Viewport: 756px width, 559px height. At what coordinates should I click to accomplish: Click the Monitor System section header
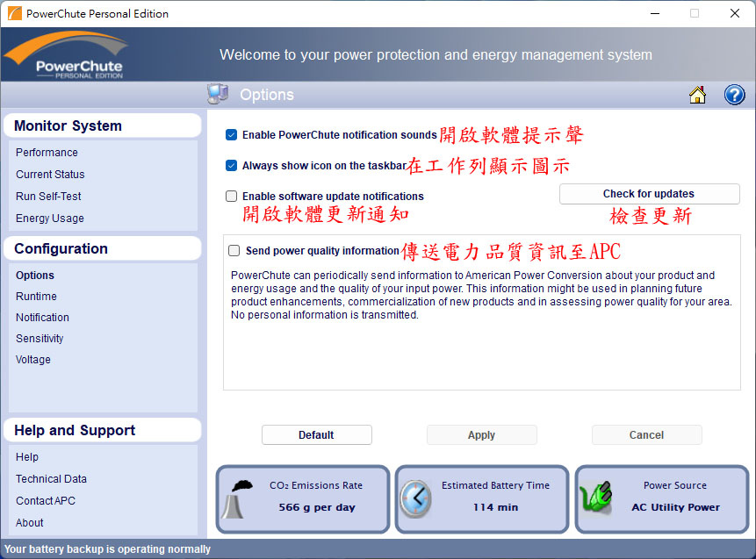click(x=102, y=125)
